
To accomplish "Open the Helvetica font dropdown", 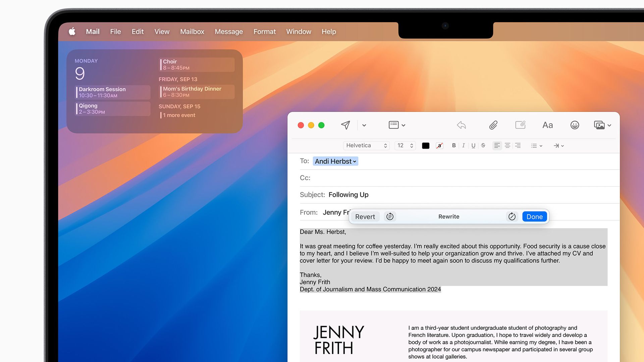I will pyautogui.click(x=366, y=145).
